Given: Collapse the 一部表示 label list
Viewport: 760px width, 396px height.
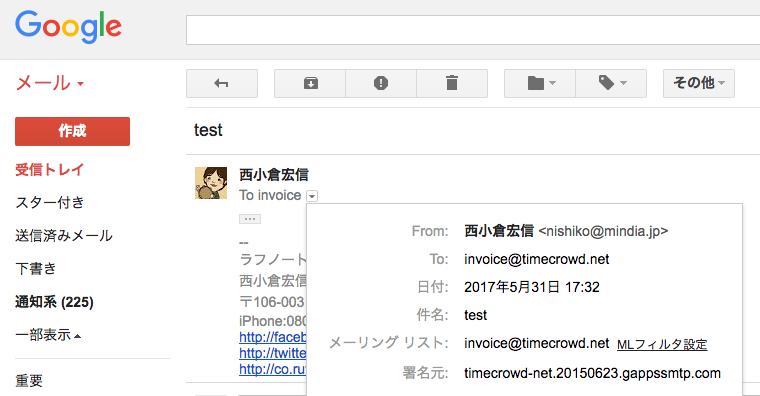Looking at the screenshot, I should click(48, 335).
